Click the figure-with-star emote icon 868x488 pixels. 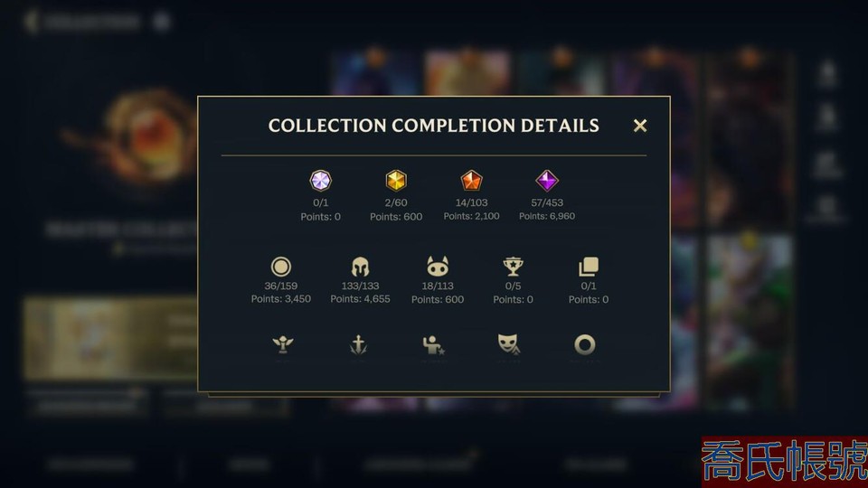[433, 344]
